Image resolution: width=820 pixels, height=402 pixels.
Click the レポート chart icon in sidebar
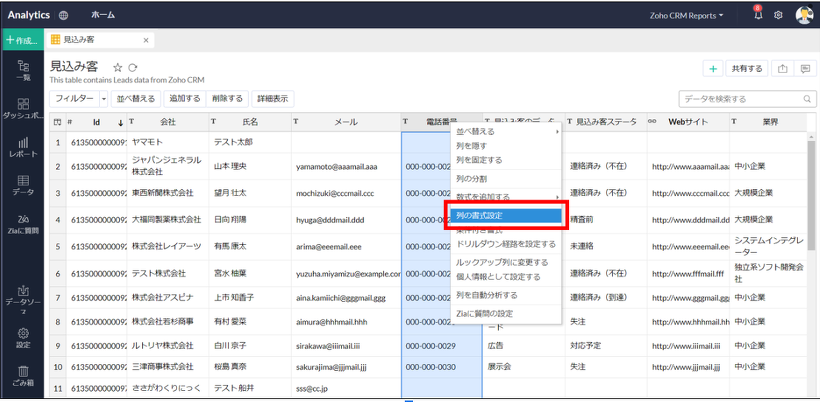23,147
